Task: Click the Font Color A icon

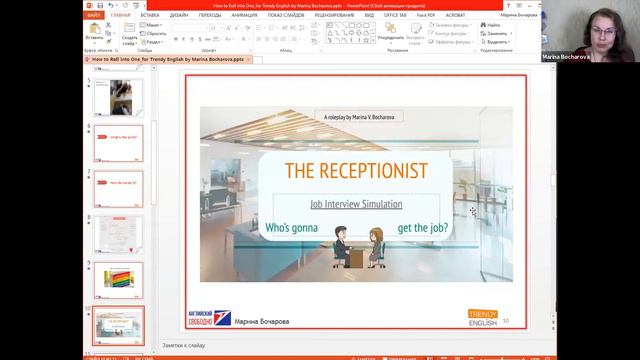Action: 244,39
